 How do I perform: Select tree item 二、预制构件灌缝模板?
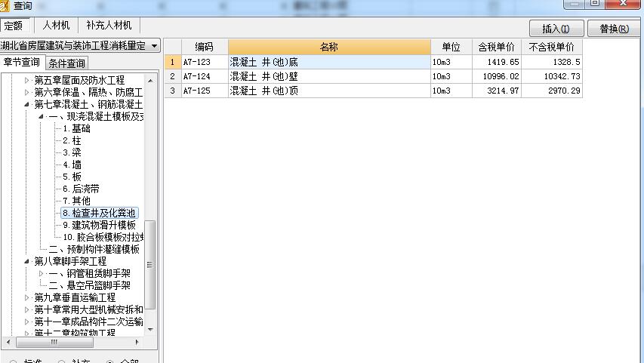[x=94, y=249]
